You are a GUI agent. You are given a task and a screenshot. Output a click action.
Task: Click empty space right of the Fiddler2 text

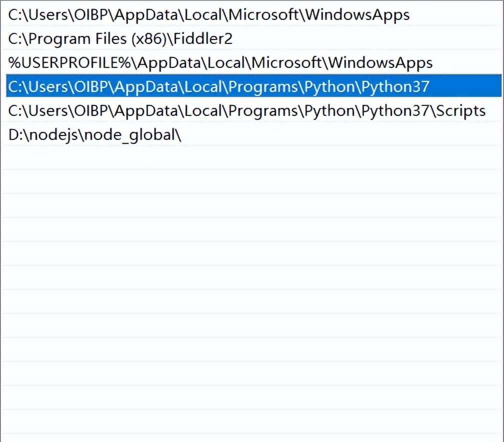(x=365, y=38)
